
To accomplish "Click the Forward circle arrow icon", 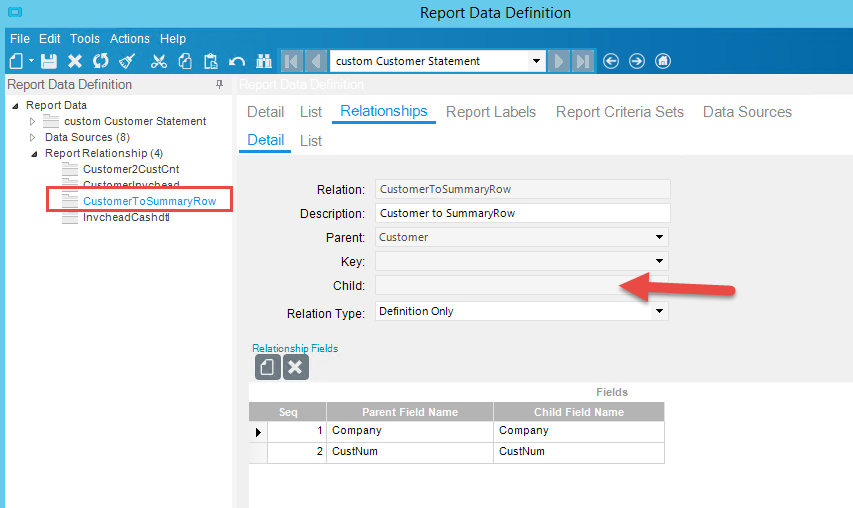I will pyautogui.click(x=636, y=61).
